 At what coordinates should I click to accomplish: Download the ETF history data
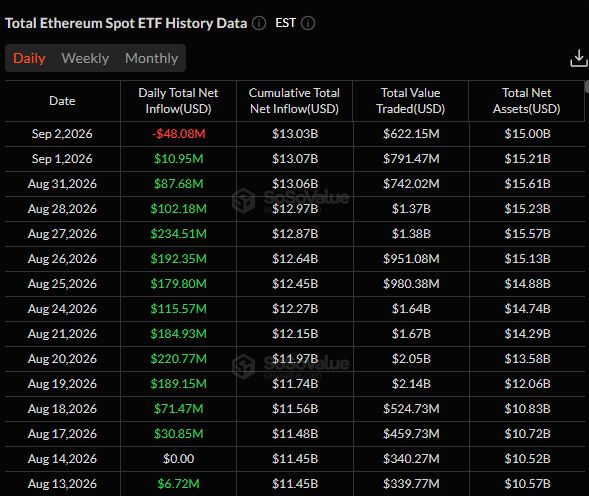tap(579, 58)
